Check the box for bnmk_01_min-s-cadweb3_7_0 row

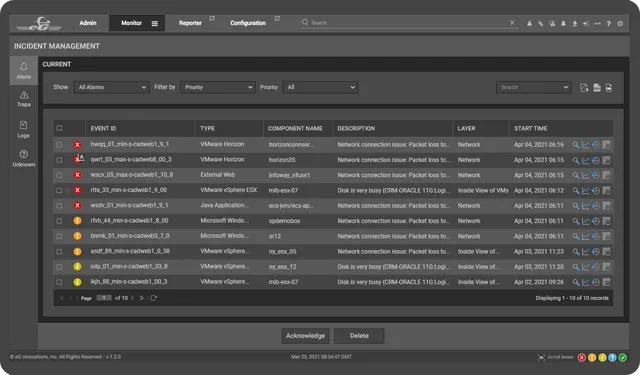point(59,236)
